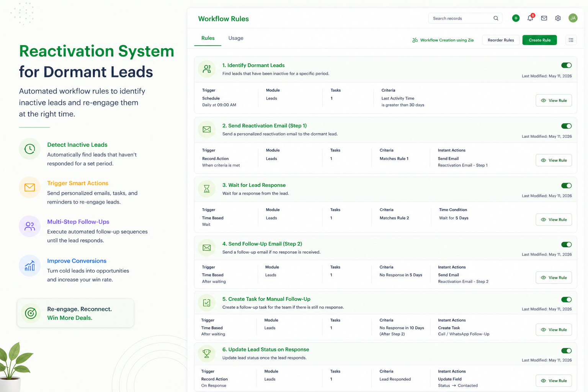View the Identify Dormant Leads rule

pos(554,101)
